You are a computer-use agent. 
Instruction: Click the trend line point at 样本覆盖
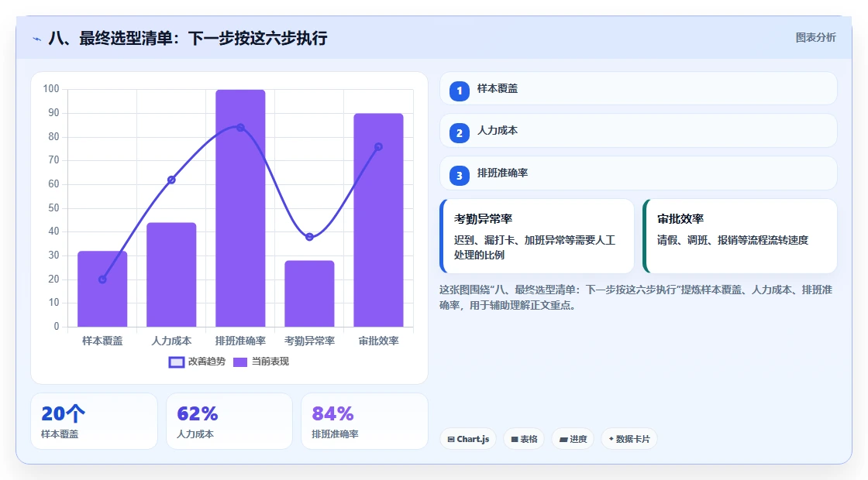click(102, 279)
